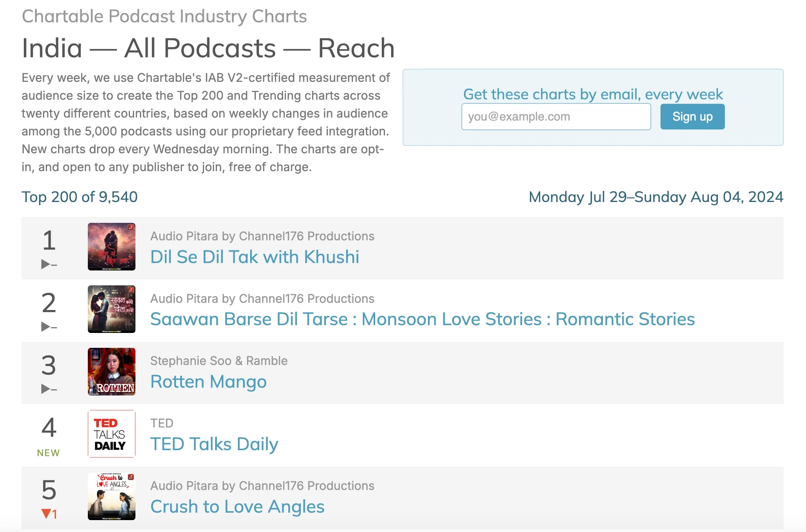
Task: Click the unchanged rank indicator under rank 3
Action: coord(49,389)
